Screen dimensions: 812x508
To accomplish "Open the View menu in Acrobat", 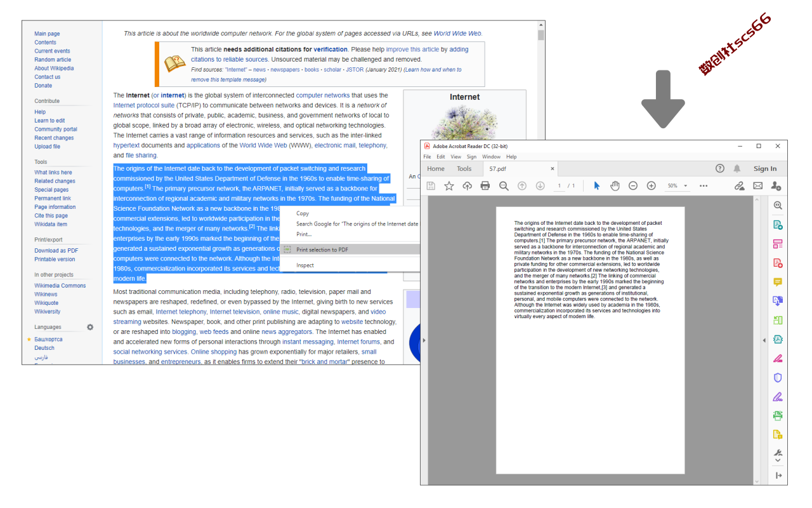I will (455, 157).
